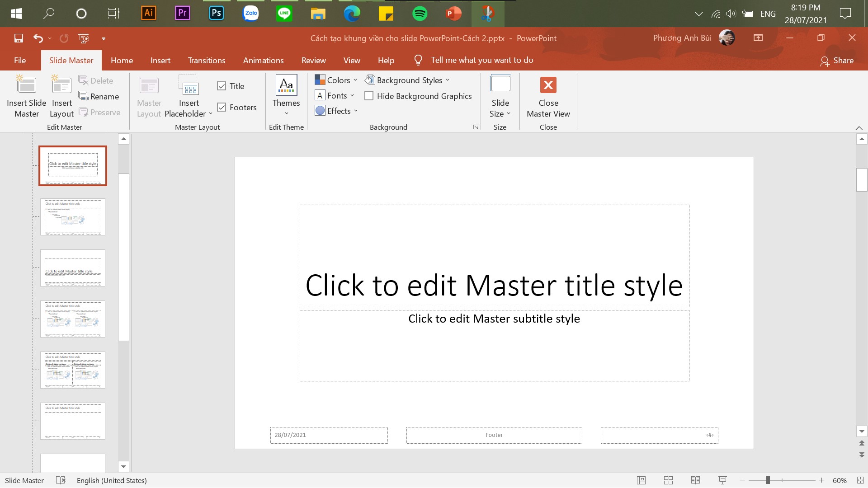Open the Themes panel
The width and height of the screenshot is (868, 488).
[x=286, y=96]
